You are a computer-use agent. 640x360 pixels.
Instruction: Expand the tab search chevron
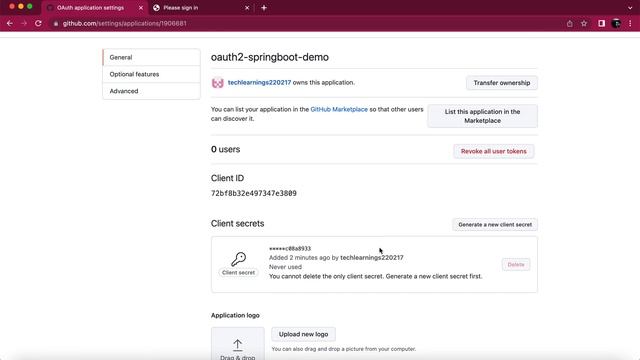(630, 8)
